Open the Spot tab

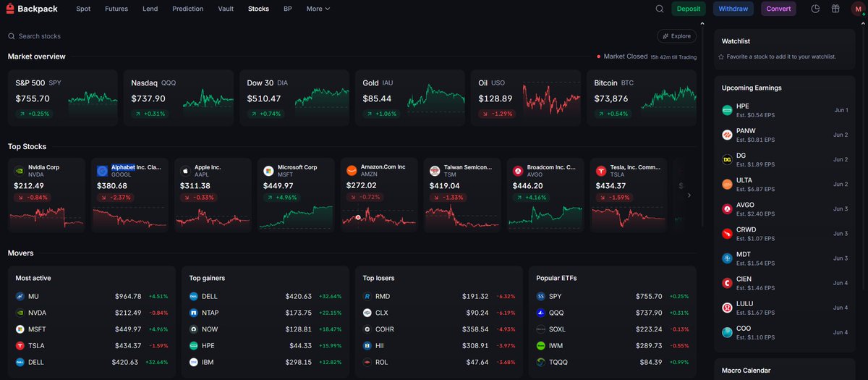[x=83, y=9]
